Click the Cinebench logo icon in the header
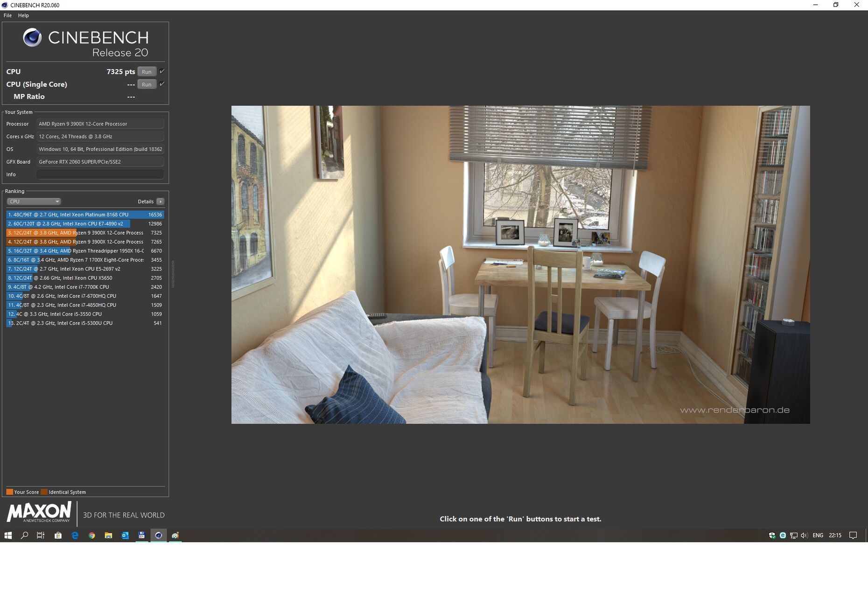Image resolution: width=868 pixels, height=605 pixels. pos(32,37)
